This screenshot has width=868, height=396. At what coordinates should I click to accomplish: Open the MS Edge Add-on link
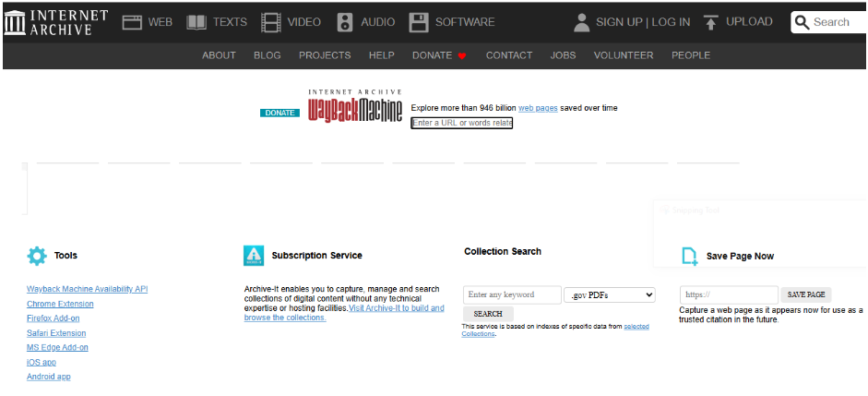[57, 347]
